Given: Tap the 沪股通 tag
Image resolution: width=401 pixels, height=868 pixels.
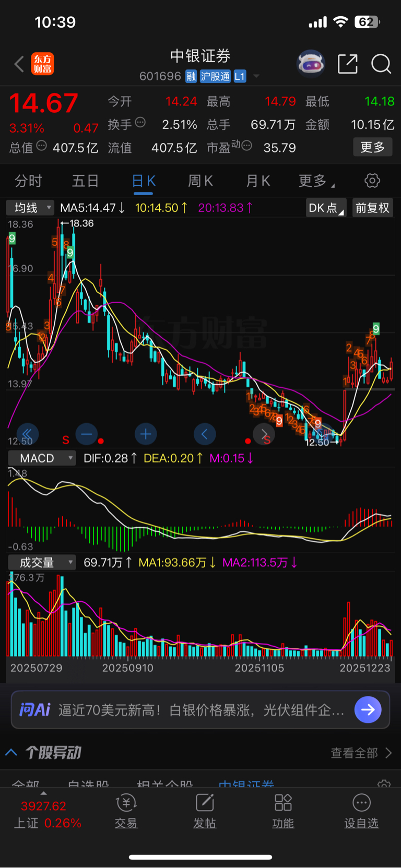Looking at the screenshot, I should click(x=215, y=77).
